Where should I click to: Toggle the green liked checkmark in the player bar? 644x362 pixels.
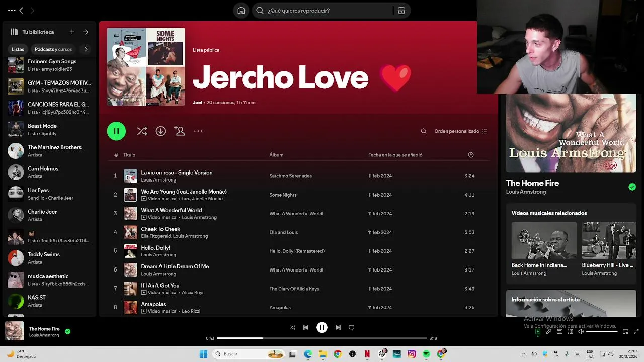tap(68, 331)
